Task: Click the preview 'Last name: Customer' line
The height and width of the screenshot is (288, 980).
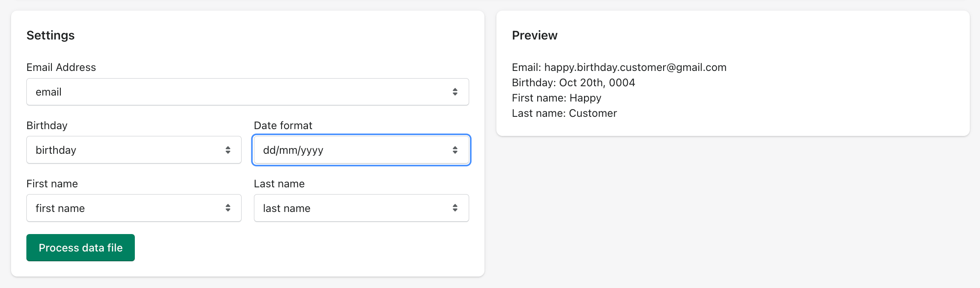Action: pos(564,113)
